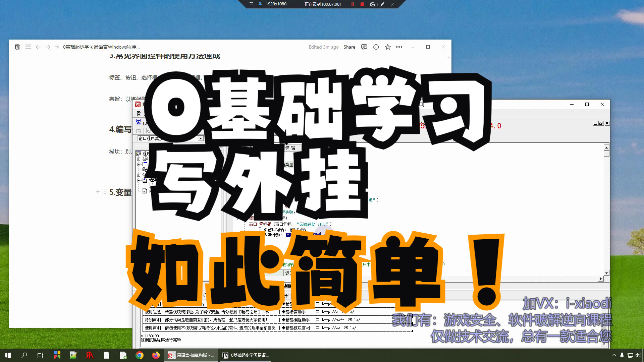Viewport: 644px width, 362px height.
Task: View Notion page history clock icon
Action: [376, 47]
